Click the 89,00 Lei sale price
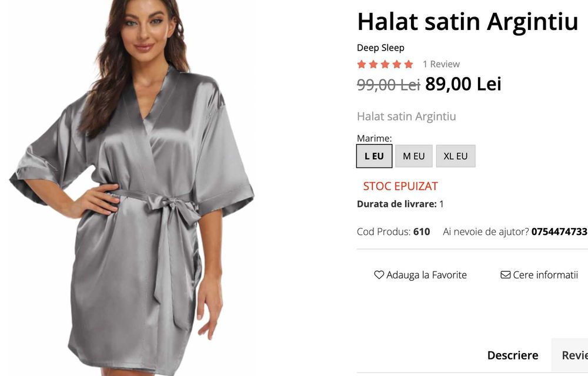The width and height of the screenshot is (588, 376). [x=463, y=84]
